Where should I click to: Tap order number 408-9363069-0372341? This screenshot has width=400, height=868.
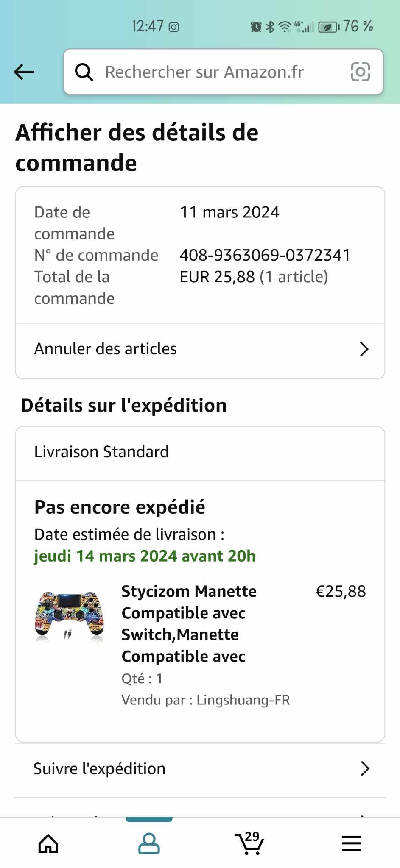pyautogui.click(x=265, y=255)
